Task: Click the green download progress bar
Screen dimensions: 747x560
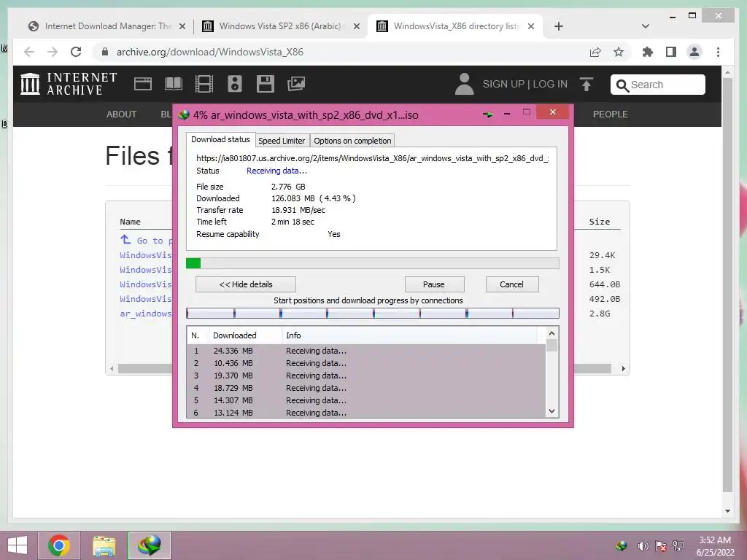Action: [373, 263]
